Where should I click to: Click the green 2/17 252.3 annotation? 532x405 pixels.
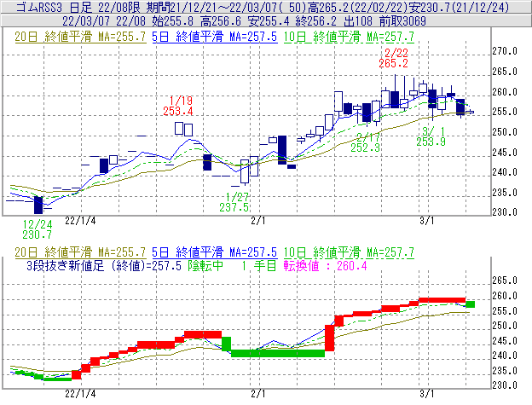366,142
